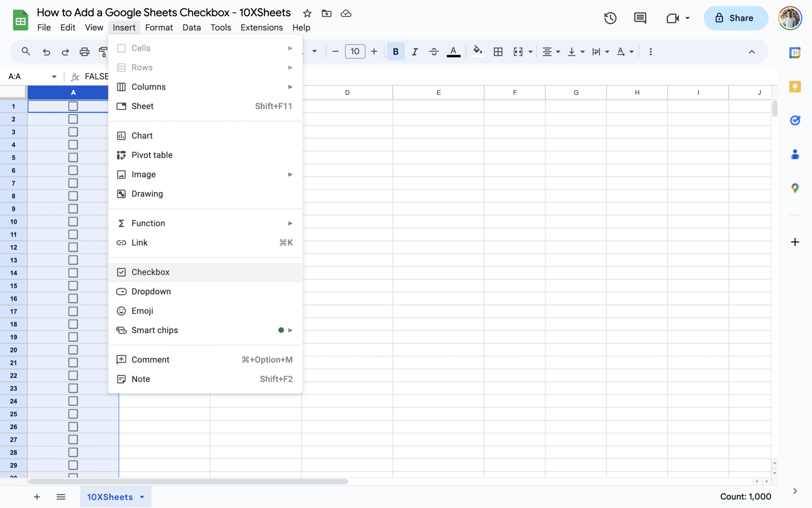Image resolution: width=812 pixels, height=508 pixels.
Task: Click the horizontal scrollbar thumb
Action: tap(188, 481)
